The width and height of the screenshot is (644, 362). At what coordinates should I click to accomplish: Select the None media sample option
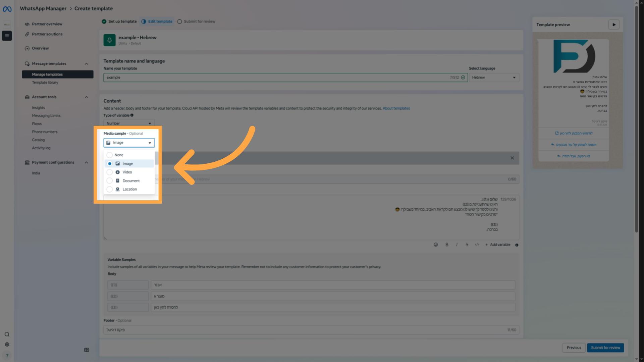point(129,155)
